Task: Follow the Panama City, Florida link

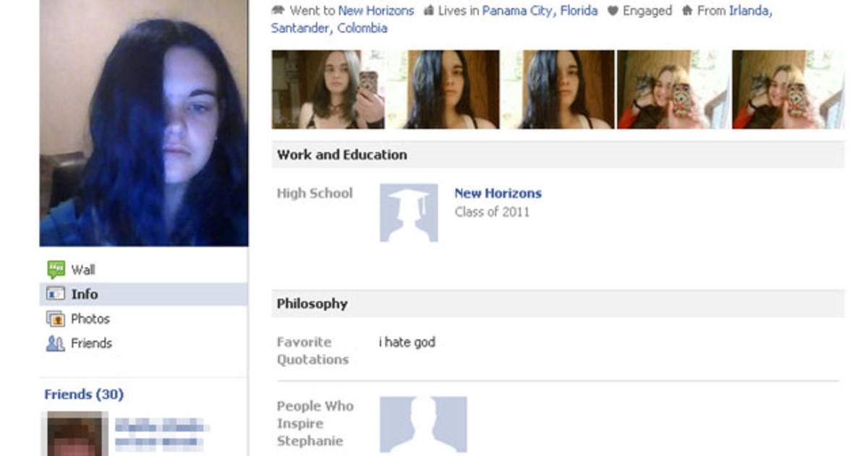Action: click(x=540, y=11)
